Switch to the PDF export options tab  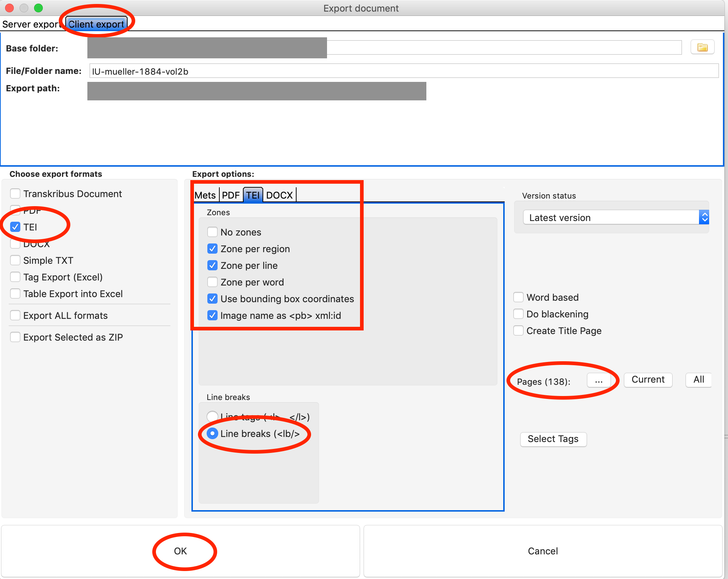[231, 195]
